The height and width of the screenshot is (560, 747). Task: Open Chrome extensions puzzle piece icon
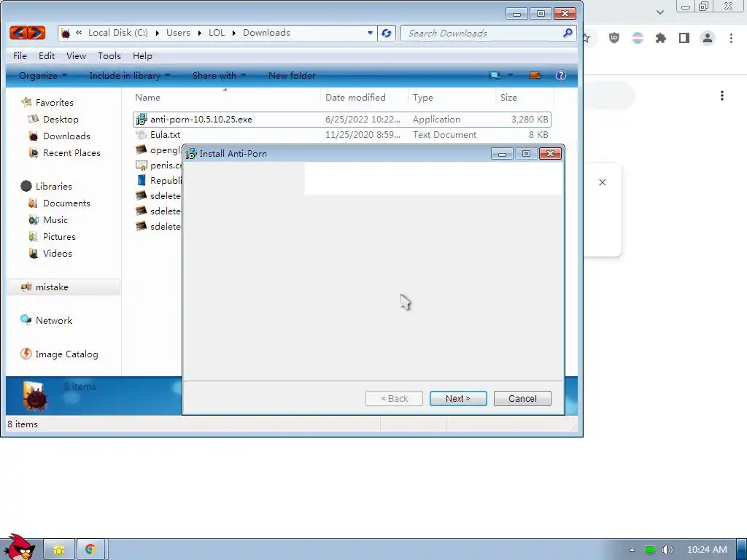click(x=661, y=38)
